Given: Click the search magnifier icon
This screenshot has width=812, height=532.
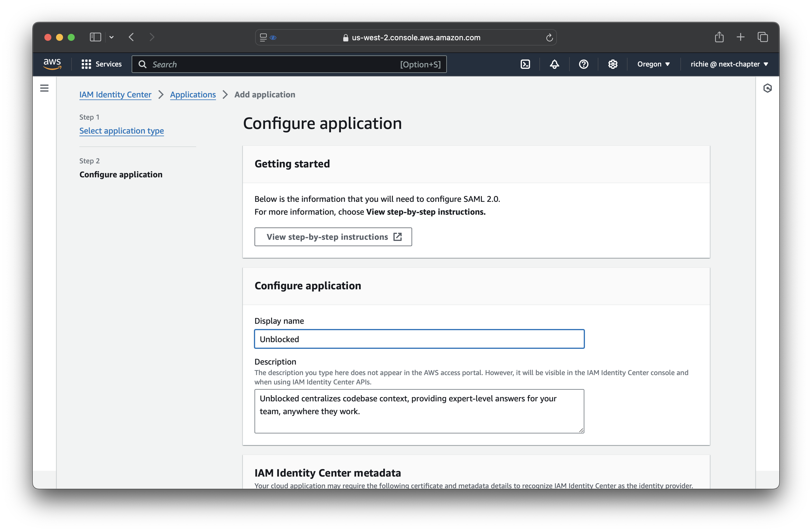Looking at the screenshot, I should 142,64.
